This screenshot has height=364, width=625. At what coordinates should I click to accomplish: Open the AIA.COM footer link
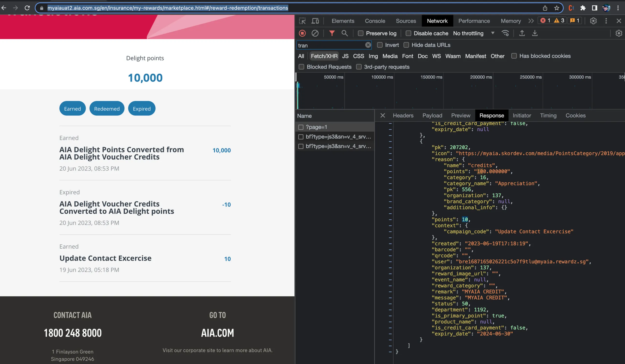[x=218, y=333]
